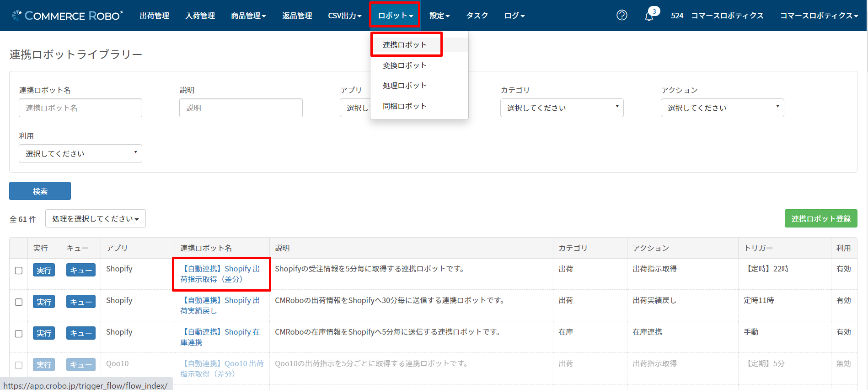Screen dimensions: 868x390
Task: Click キュー for Shopify 出荷指示取得 row
Action: click(81, 270)
